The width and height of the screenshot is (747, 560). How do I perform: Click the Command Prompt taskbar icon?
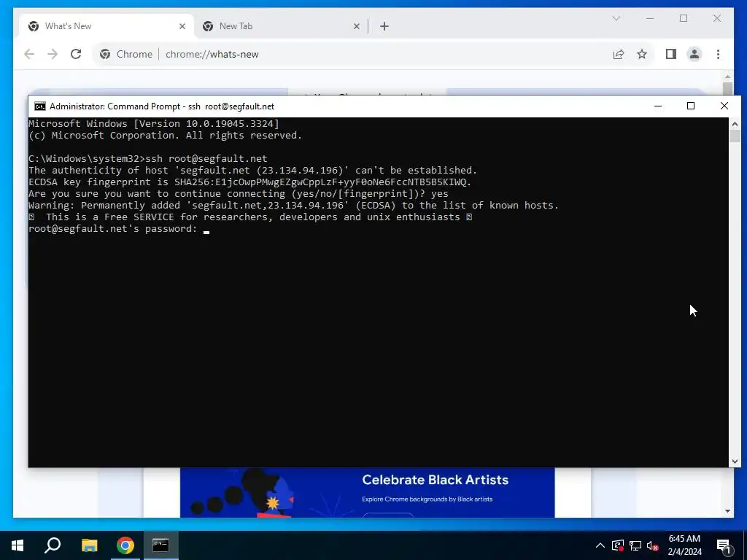point(160,545)
